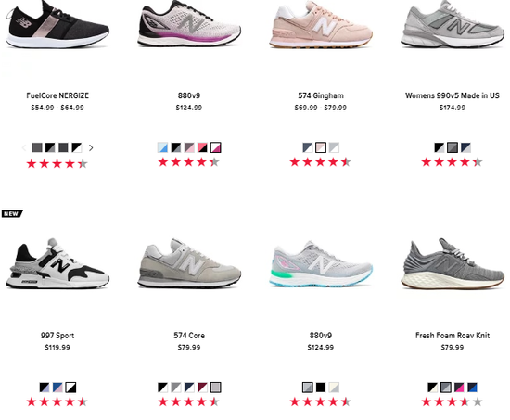Click the Fresh Foam Roav Knit product name

(x=453, y=336)
